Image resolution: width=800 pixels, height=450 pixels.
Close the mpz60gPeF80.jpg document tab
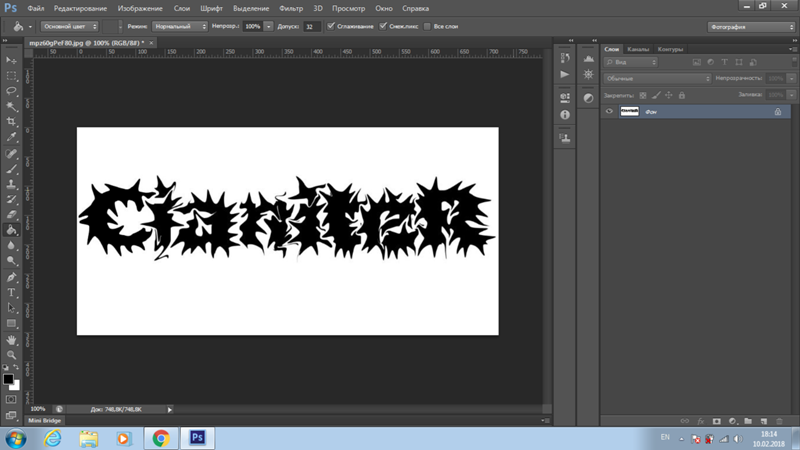point(151,43)
